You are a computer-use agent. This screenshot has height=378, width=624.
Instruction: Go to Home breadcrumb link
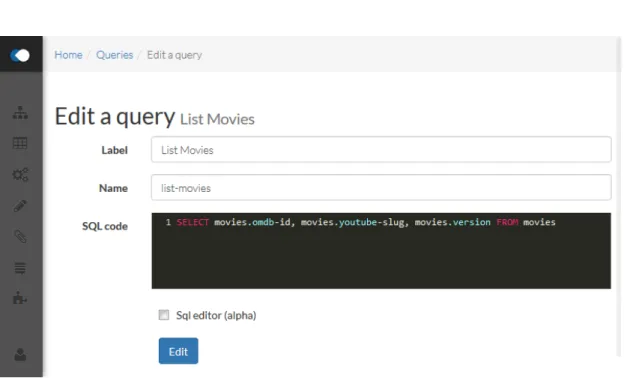(68, 55)
